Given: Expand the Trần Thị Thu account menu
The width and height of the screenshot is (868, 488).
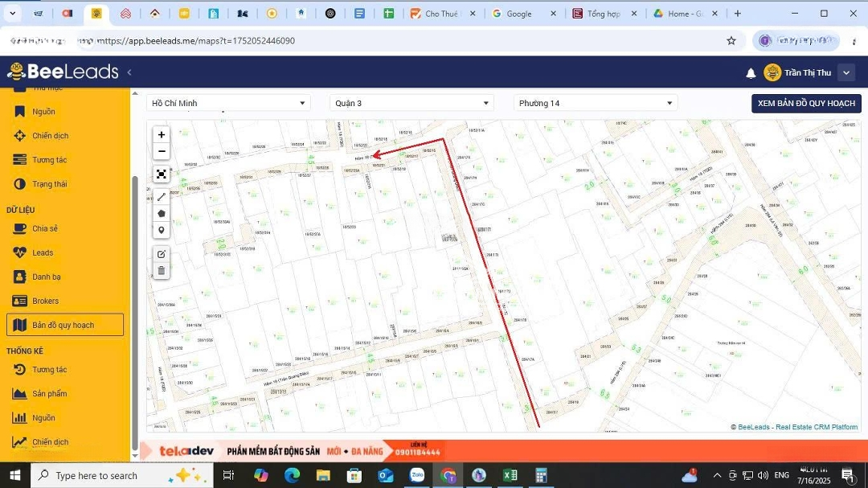Looking at the screenshot, I should [x=845, y=73].
